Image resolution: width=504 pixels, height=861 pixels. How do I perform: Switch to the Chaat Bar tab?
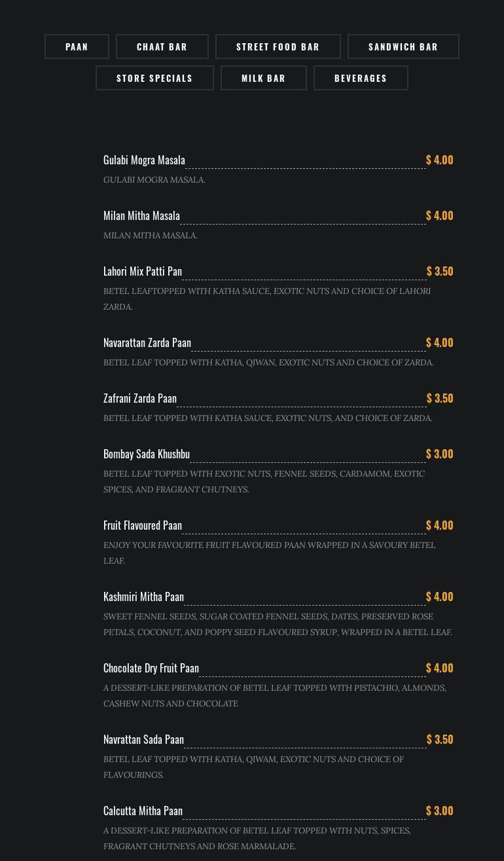(162, 46)
